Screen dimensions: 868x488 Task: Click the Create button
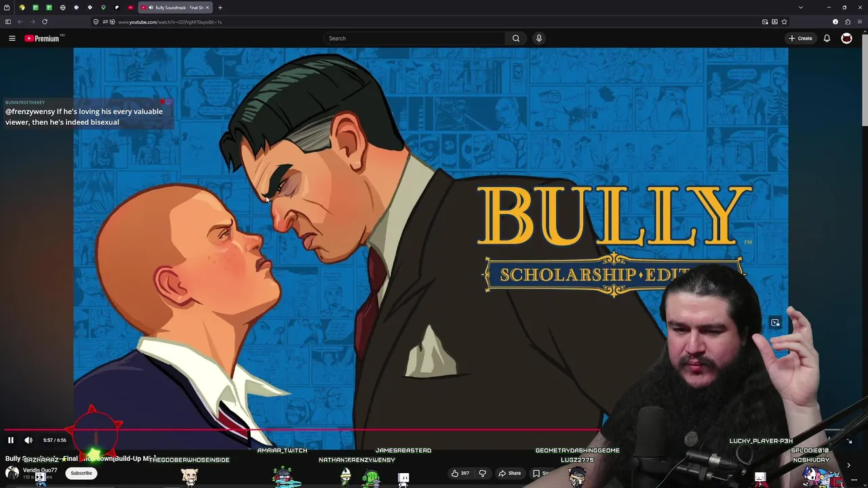(800, 39)
